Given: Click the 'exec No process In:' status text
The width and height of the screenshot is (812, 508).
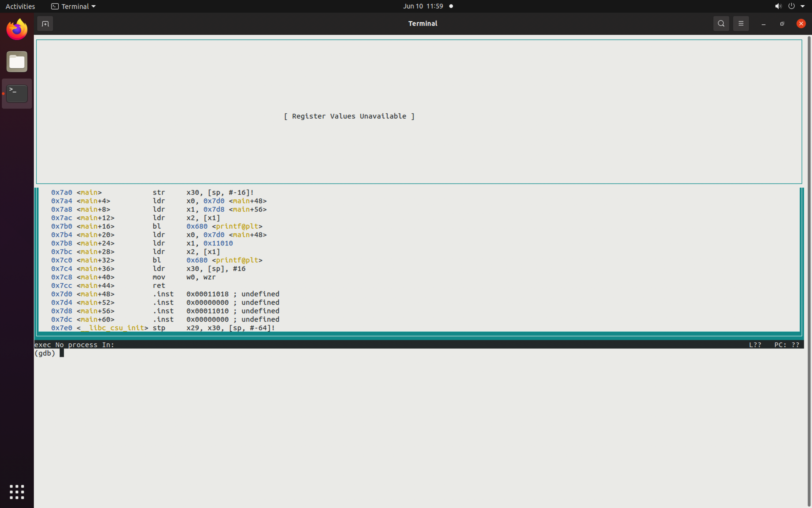Looking at the screenshot, I should click(74, 345).
